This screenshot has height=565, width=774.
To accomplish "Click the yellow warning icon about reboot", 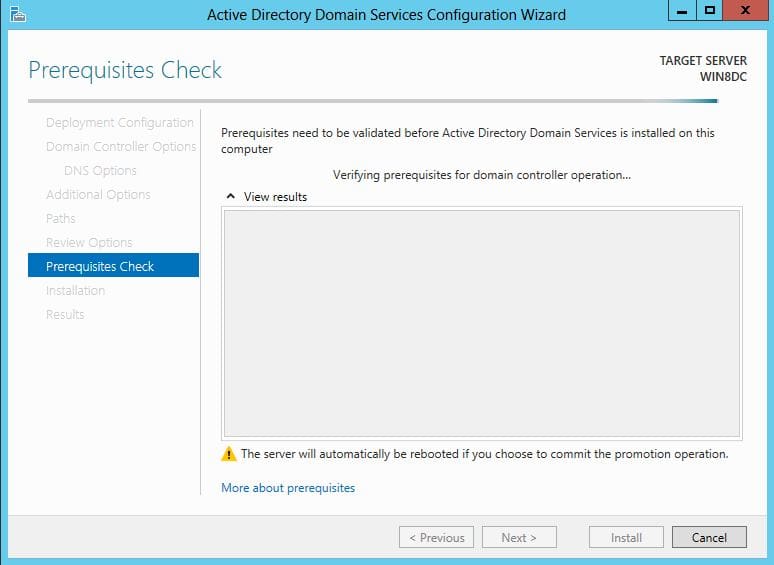I will pos(229,454).
